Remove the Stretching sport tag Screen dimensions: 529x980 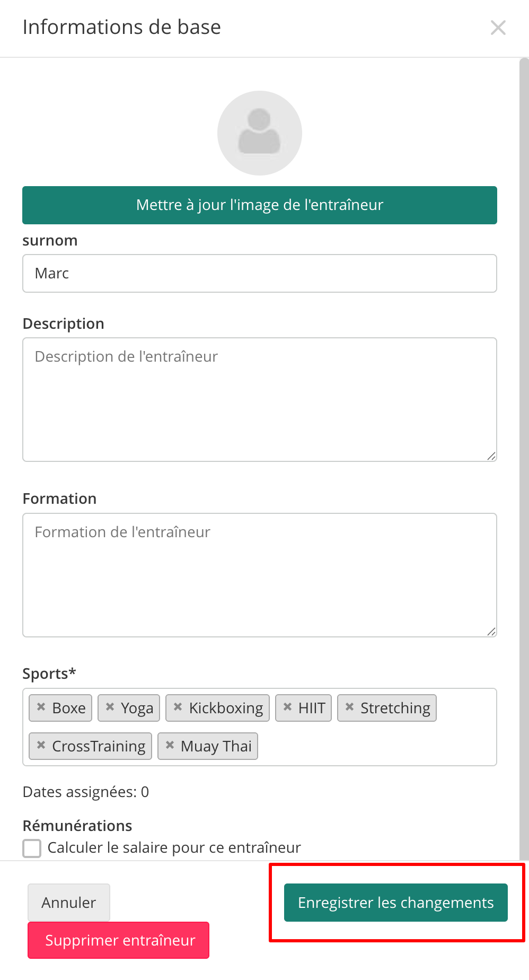349,707
